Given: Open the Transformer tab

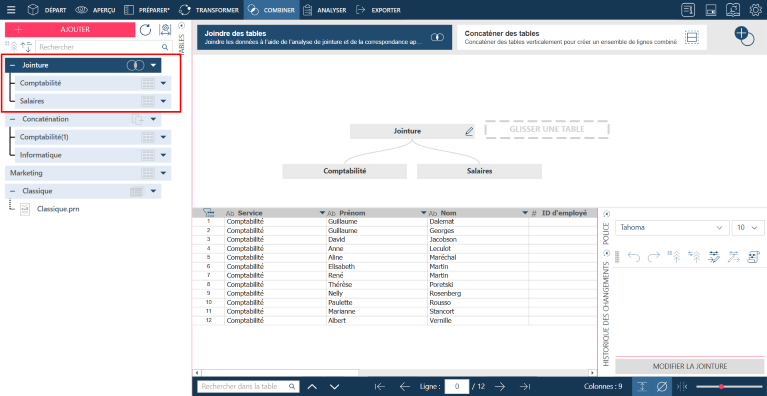Looking at the screenshot, I should (209, 10).
